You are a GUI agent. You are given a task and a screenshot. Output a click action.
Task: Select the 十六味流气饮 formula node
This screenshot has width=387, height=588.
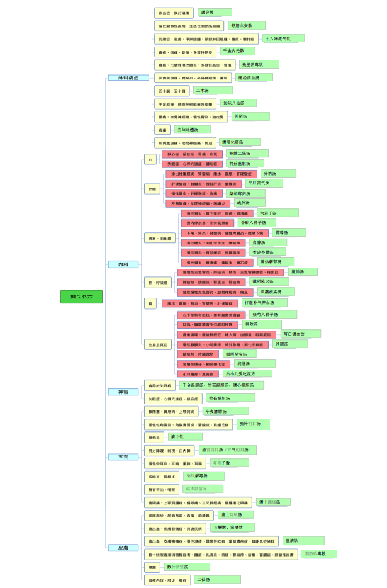point(283,38)
